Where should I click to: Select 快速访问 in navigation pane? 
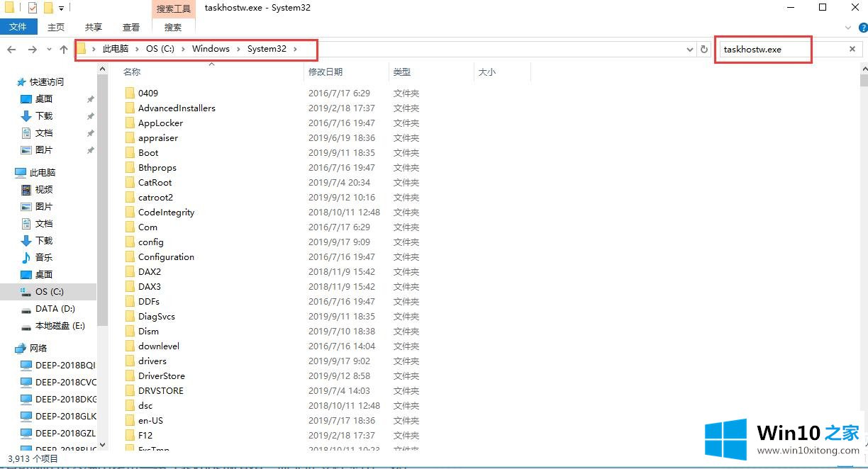point(46,82)
